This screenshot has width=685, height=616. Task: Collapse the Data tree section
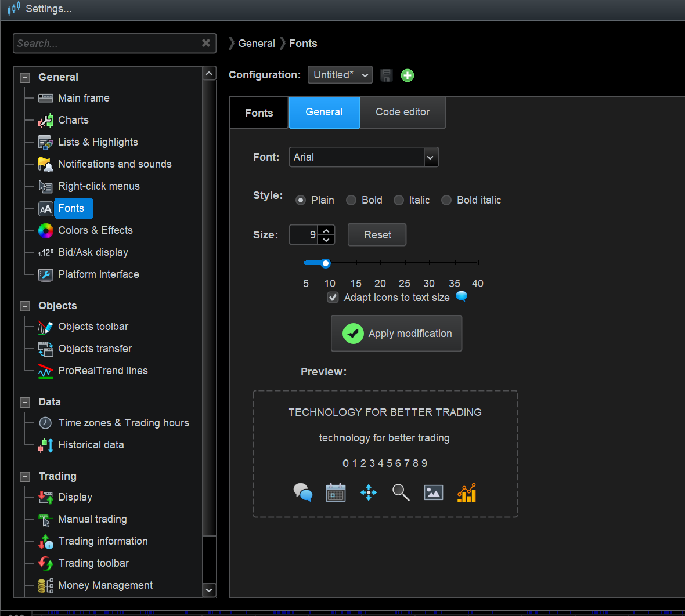(x=25, y=403)
